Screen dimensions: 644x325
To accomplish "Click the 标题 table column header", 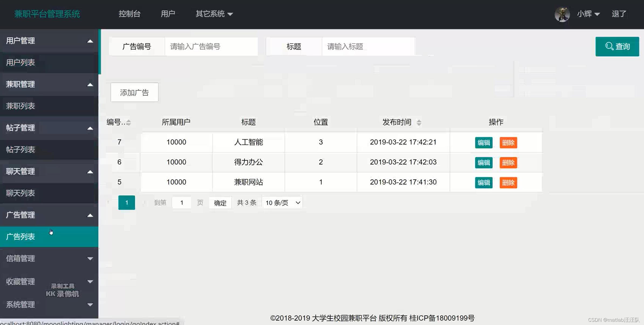I will (x=248, y=122).
